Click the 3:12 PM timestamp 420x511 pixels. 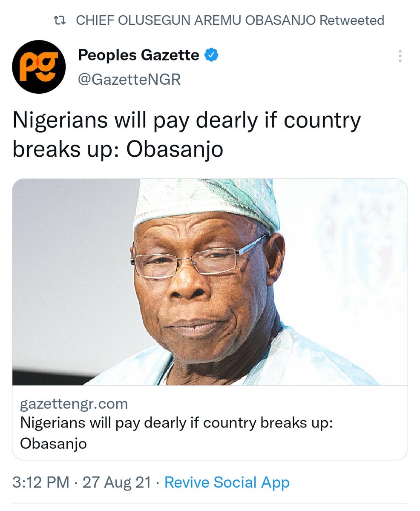pyautogui.click(x=41, y=482)
